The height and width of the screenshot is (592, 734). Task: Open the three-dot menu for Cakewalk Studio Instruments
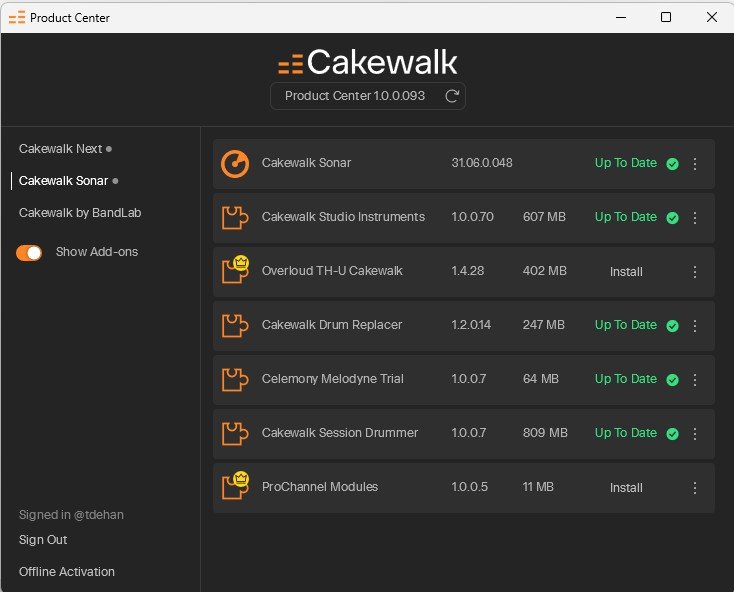pos(695,218)
